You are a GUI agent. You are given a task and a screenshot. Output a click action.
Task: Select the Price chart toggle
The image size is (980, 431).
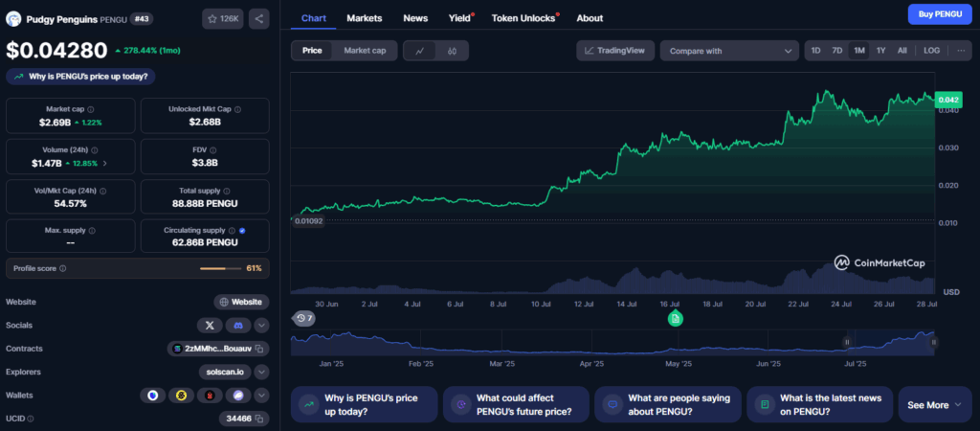[312, 51]
